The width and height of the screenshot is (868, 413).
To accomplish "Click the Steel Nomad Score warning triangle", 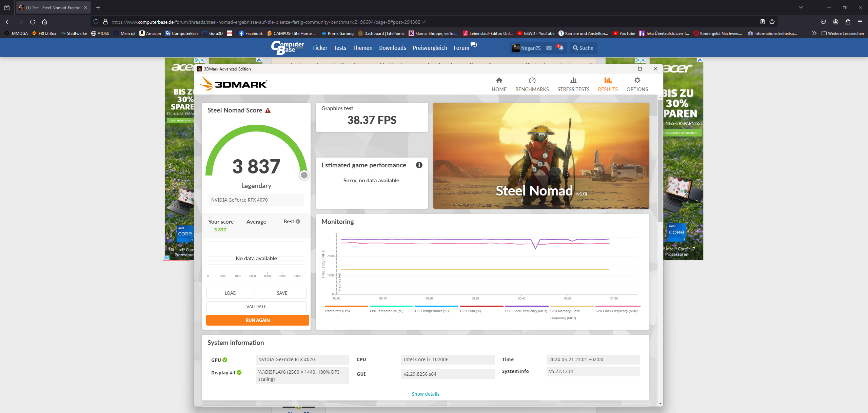I will [x=268, y=110].
